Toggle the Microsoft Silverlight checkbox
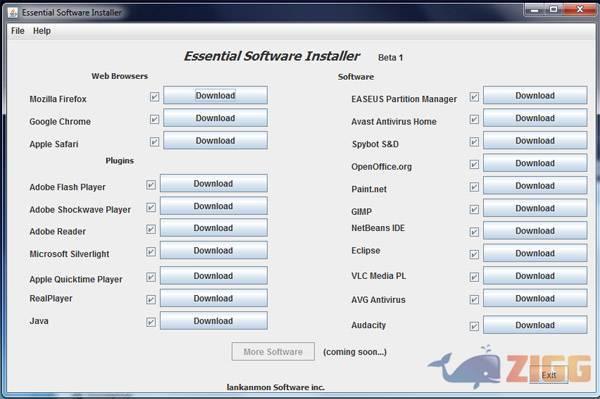Screen dimensions: 600x399 click(151, 252)
